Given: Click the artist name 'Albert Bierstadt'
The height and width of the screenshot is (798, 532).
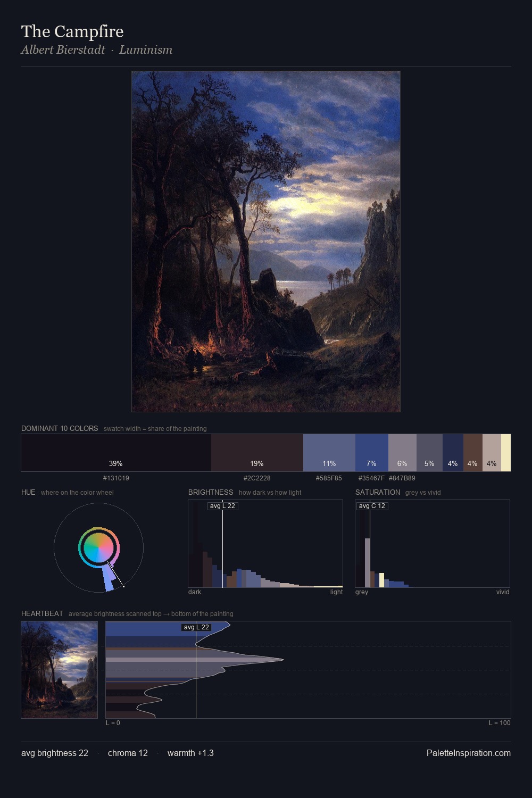Looking at the screenshot, I should pos(63,50).
